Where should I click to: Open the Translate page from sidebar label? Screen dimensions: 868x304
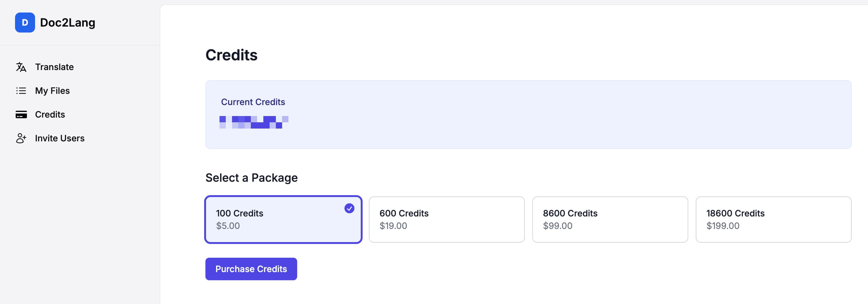54,67
